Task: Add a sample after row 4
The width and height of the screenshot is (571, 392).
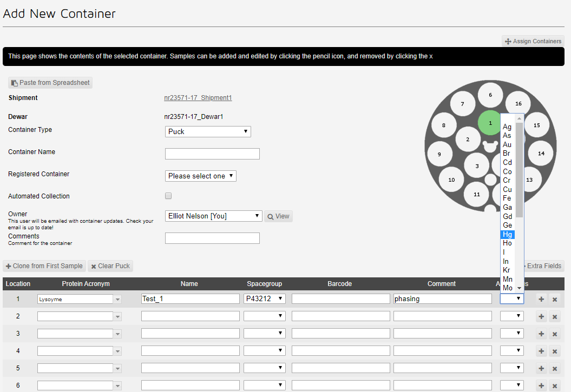Action: click(541, 351)
